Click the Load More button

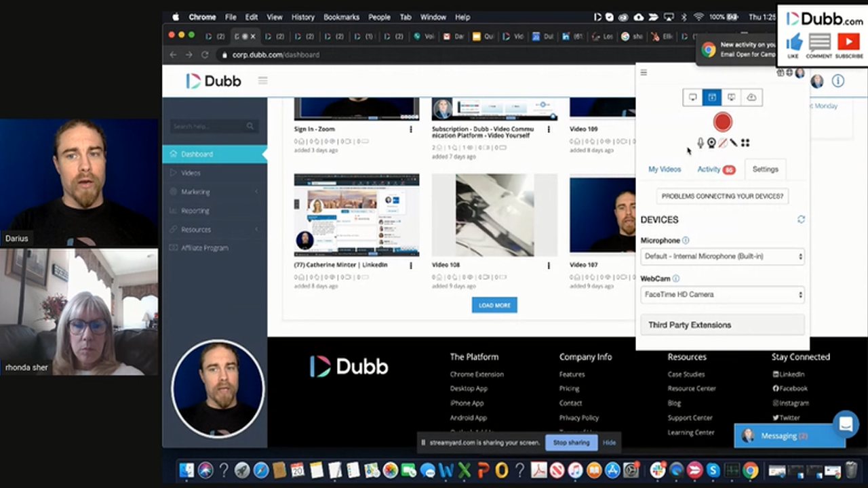coord(494,306)
